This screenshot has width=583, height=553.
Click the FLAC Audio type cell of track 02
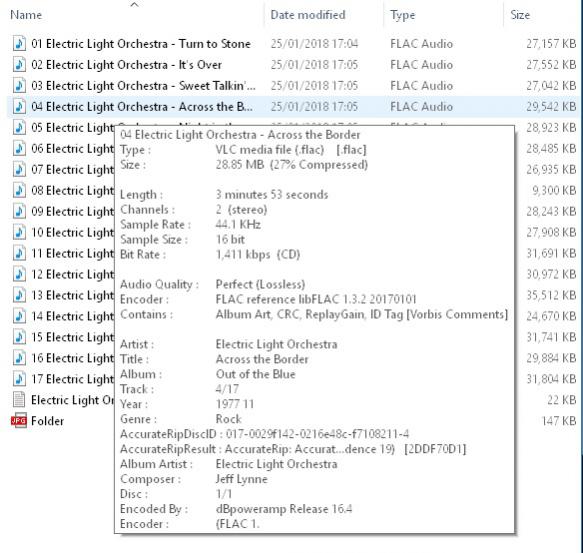pyautogui.click(x=421, y=65)
